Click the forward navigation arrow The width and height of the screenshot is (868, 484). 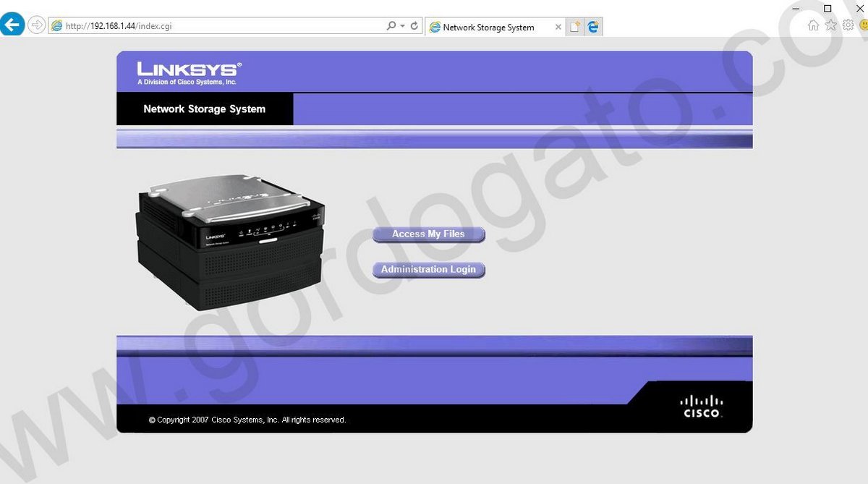[35, 24]
